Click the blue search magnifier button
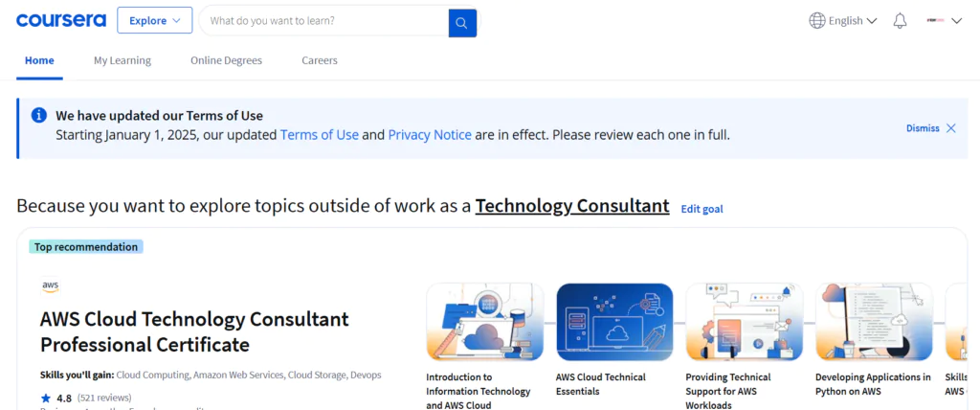The height and width of the screenshot is (410, 980). [x=462, y=23]
